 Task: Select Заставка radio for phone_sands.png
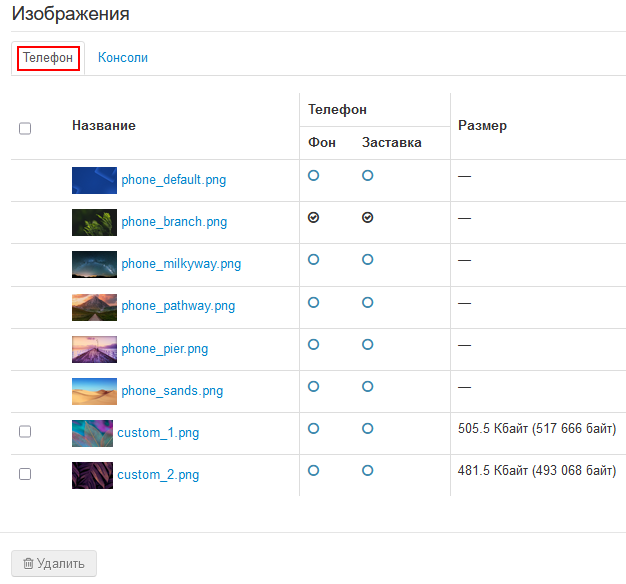tap(368, 385)
